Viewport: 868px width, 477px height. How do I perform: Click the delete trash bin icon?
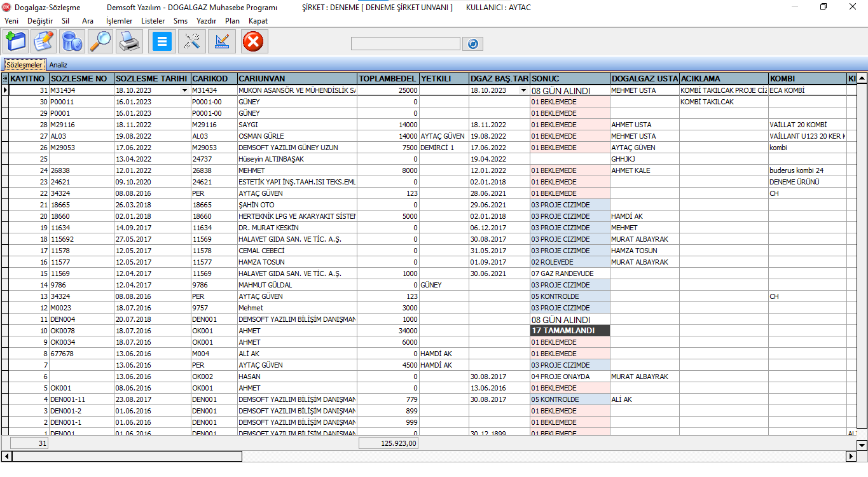[x=72, y=42]
